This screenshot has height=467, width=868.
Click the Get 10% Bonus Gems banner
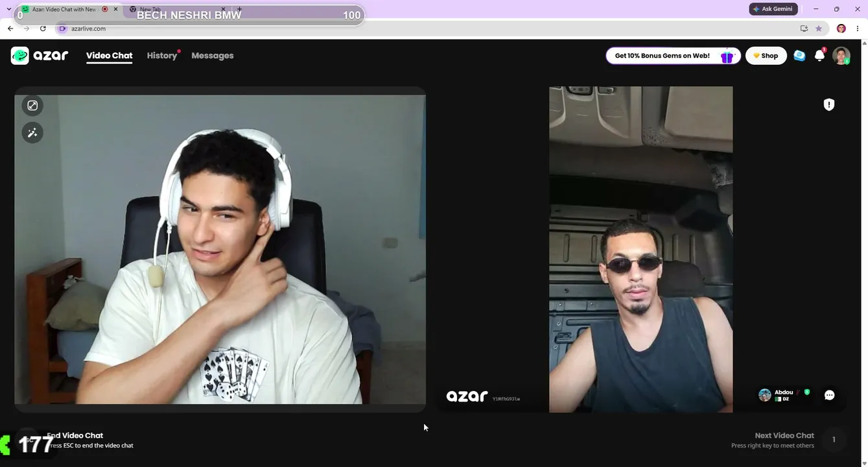673,56
